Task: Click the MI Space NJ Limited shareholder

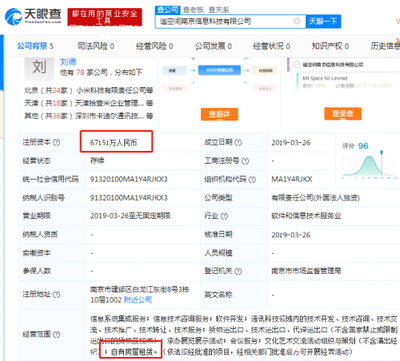Action: (325, 78)
